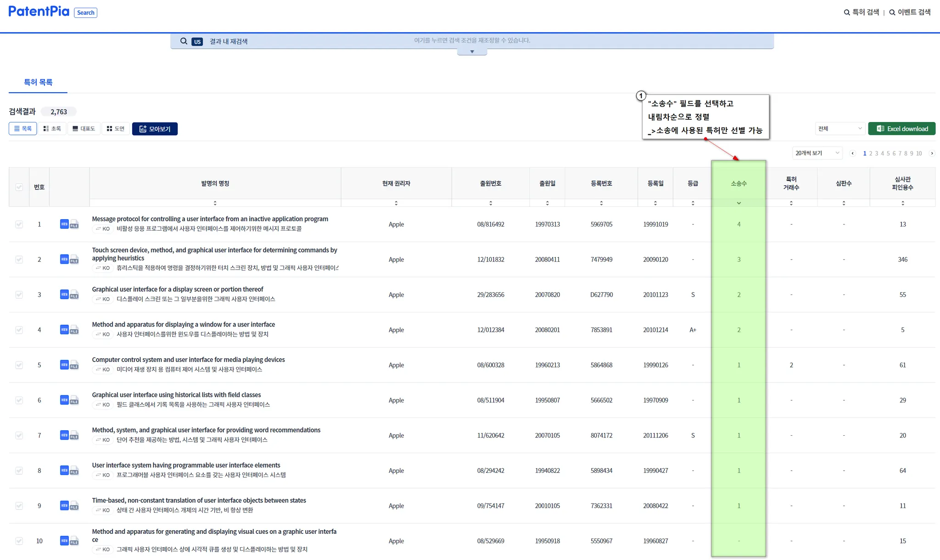The width and height of the screenshot is (940, 560).
Task: Click the KEY icon in row 5
Action: (x=64, y=365)
